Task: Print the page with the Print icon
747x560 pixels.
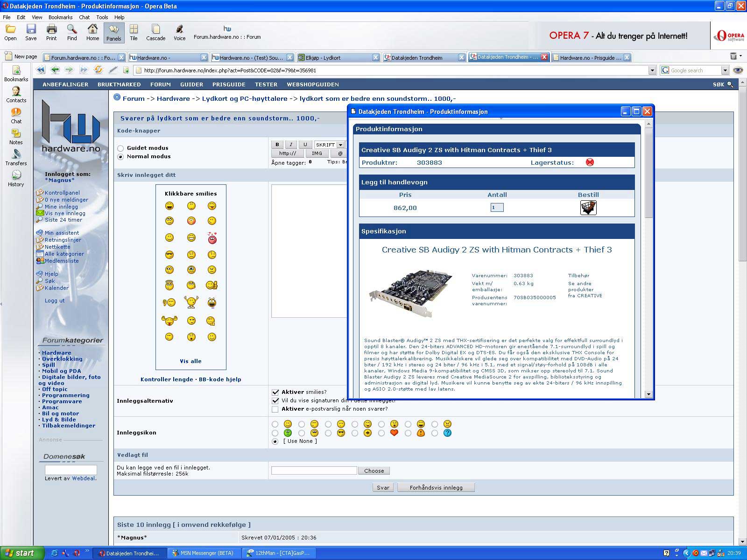Action: tap(51, 33)
